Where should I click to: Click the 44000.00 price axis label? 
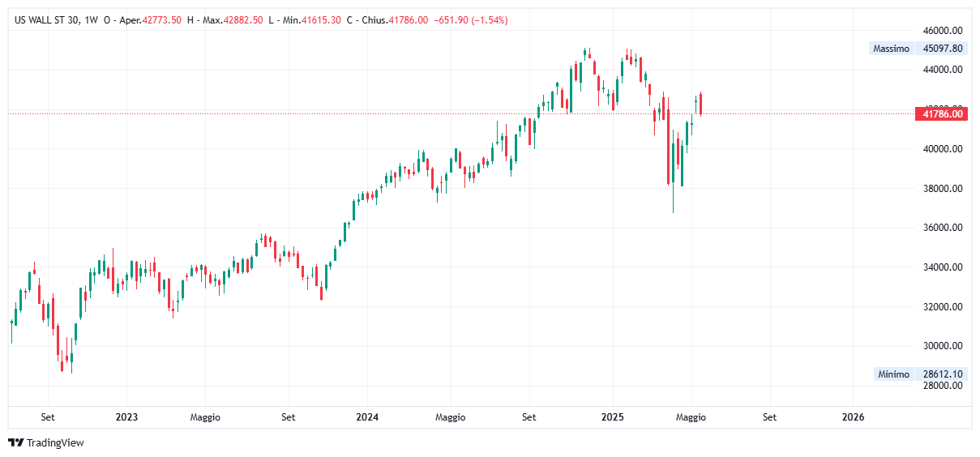click(943, 70)
